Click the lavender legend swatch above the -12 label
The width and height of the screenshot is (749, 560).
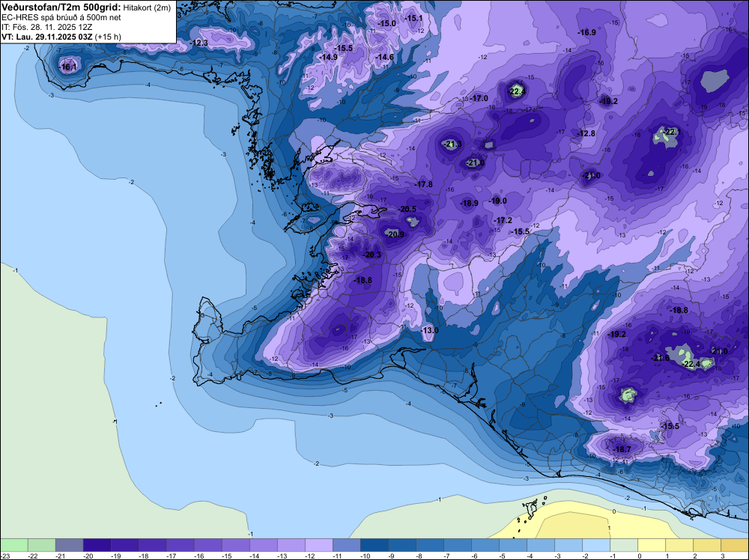pyautogui.click(x=318, y=545)
